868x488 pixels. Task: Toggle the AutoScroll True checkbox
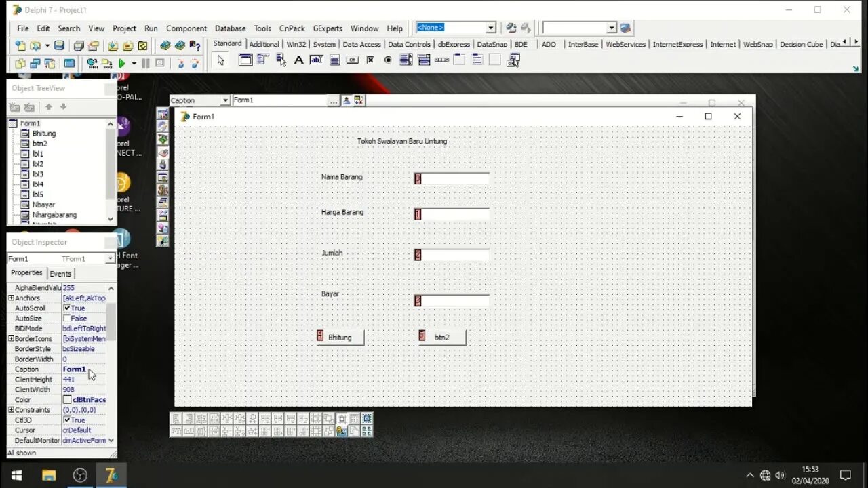(67, 308)
